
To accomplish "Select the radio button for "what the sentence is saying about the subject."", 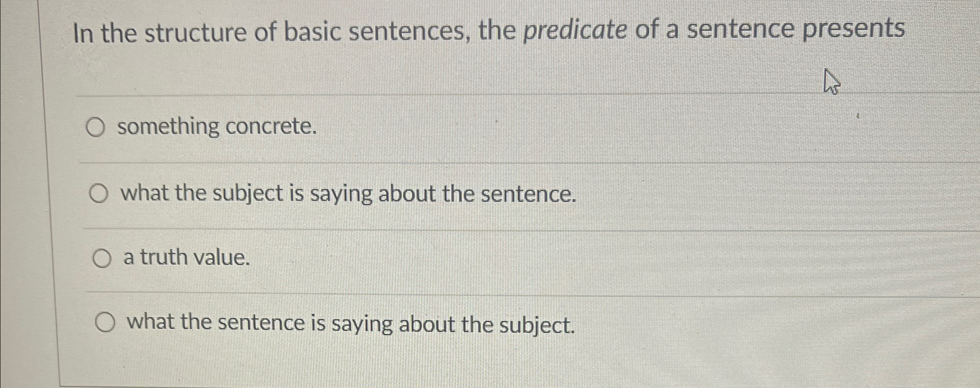I will 106,322.
